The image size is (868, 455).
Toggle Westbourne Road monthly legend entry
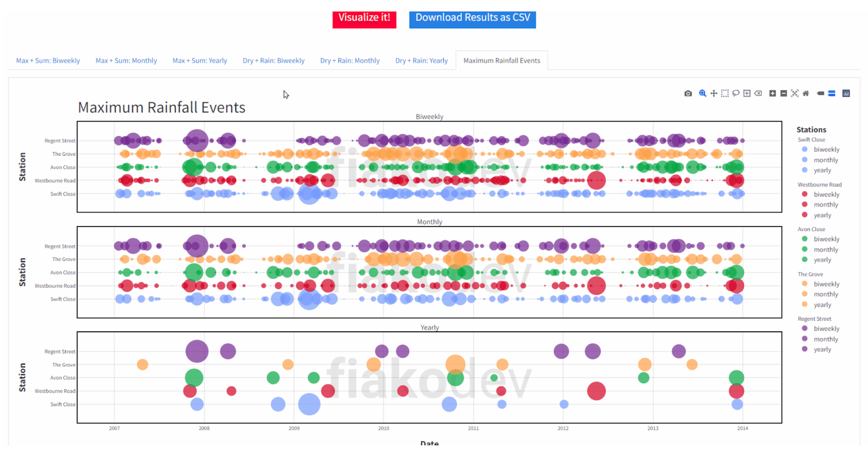click(x=821, y=205)
